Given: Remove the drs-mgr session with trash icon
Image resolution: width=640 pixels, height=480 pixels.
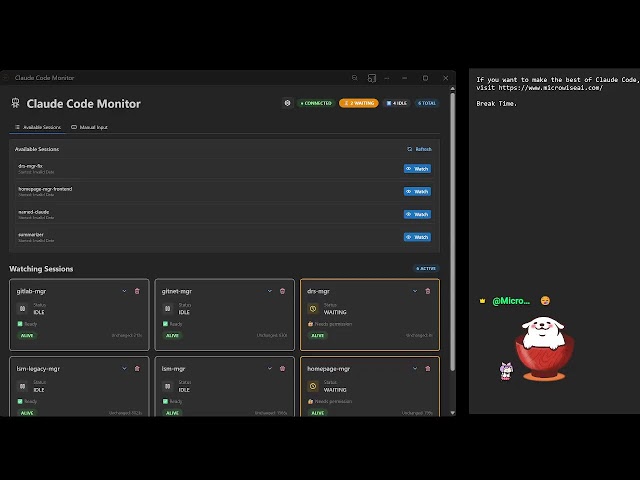Looking at the screenshot, I should [x=428, y=291].
